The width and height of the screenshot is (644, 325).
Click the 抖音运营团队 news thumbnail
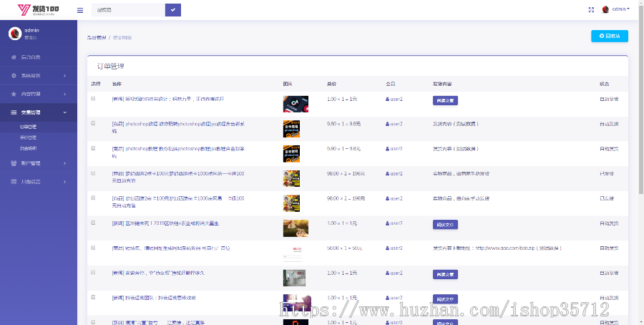297,302
